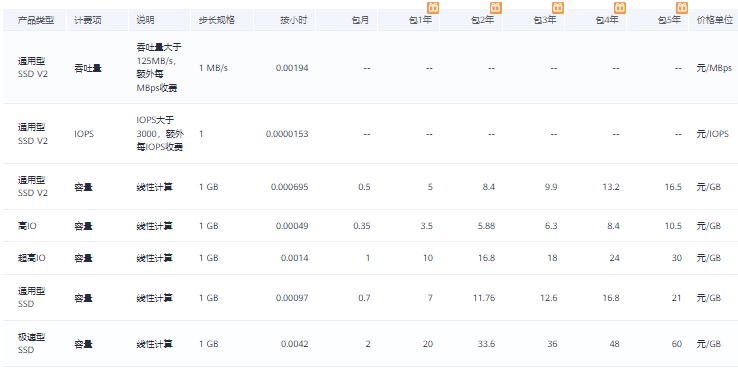Click the 超高IO four-year price 24

click(614, 258)
